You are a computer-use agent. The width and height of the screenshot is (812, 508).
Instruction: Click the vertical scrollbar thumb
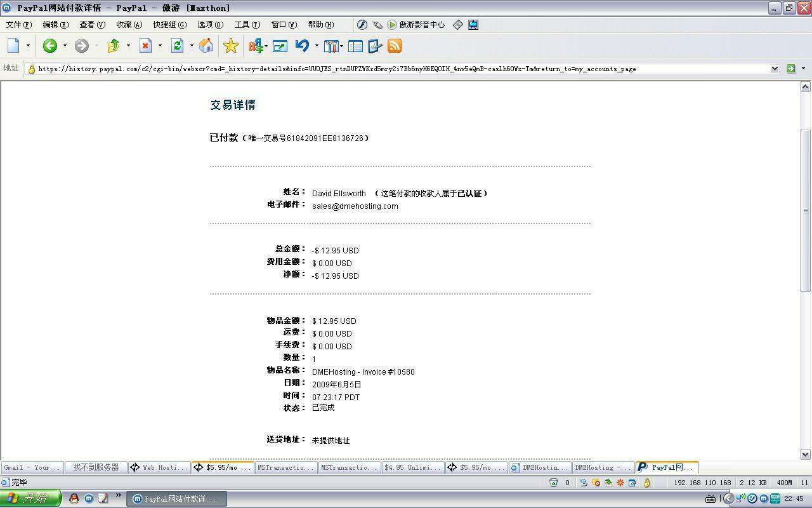click(806, 211)
